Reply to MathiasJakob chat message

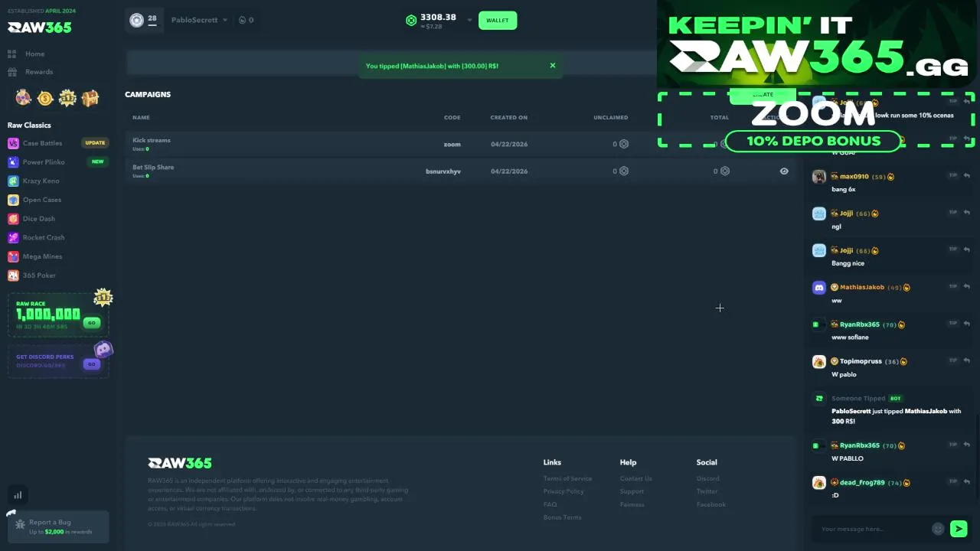tap(967, 286)
